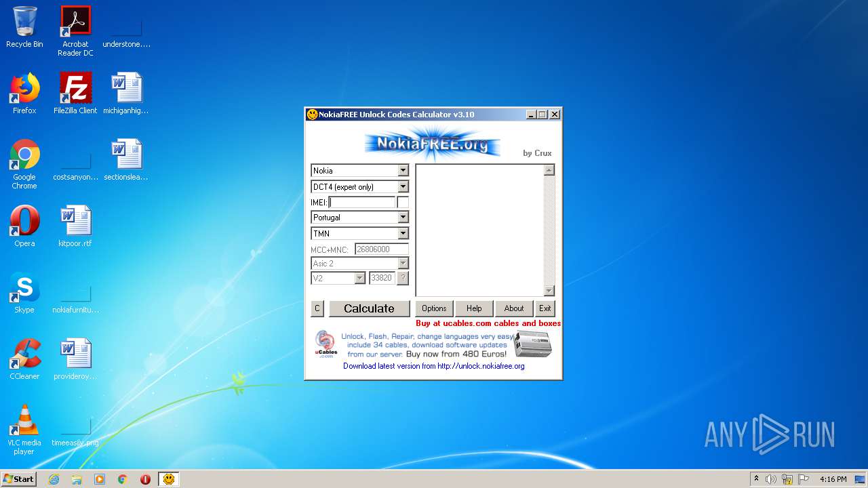Click Chrome icon in taskbar
Screen dimensions: 868x488
click(x=123, y=479)
